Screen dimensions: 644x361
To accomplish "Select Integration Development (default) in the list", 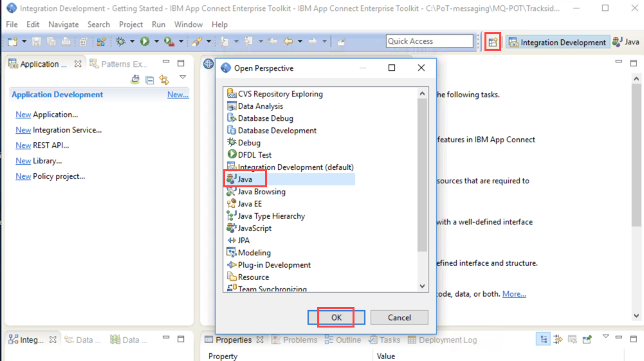I will pyautogui.click(x=290, y=167).
